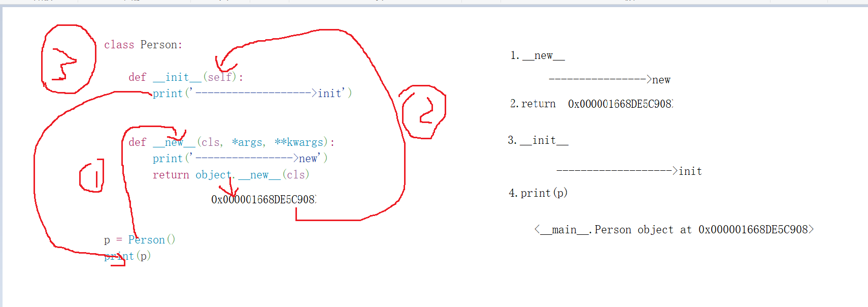Click the '2. return 0x000001668DE5C908' note
868x307 pixels.
592,104
